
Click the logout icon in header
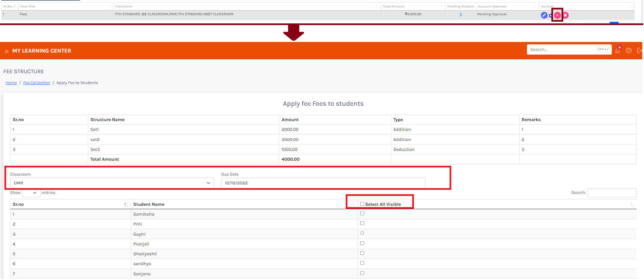(640, 51)
